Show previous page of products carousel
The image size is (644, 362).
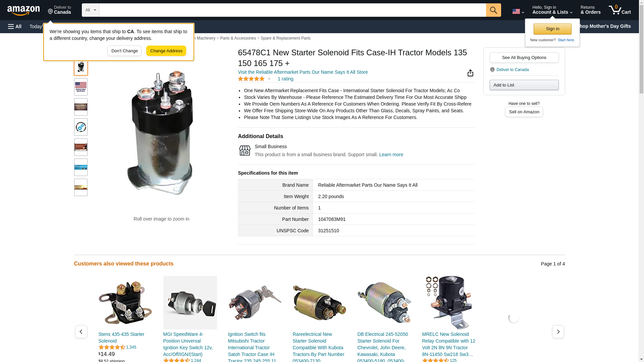click(81, 331)
